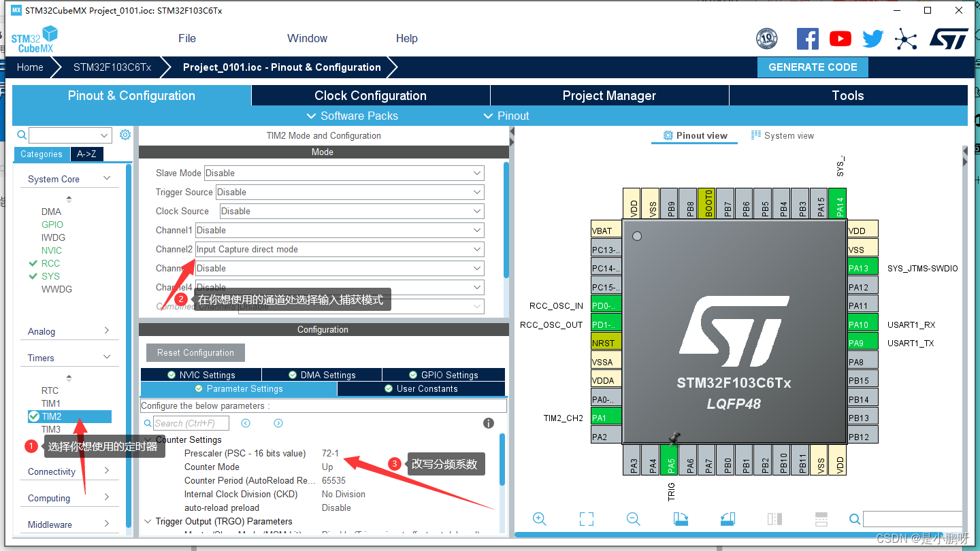This screenshot has width=980, height=551.
Task: Open the Trigger Source dropdown
Action: pos(350,192)
